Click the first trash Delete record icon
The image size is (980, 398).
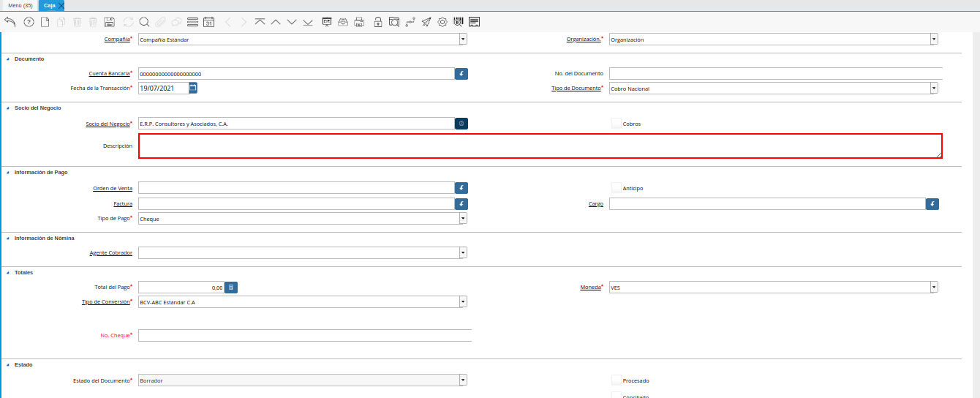tap(77, 22)
